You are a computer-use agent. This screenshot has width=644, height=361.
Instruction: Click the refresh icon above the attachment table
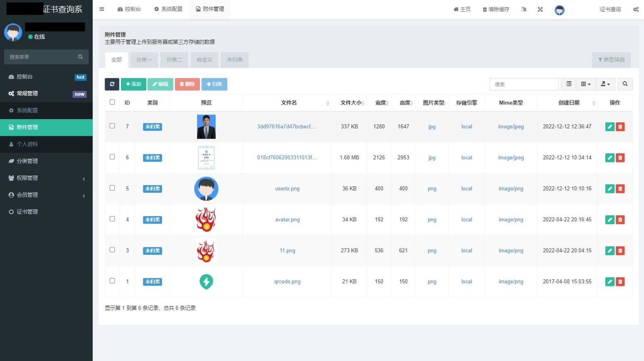tap(112, 84)
